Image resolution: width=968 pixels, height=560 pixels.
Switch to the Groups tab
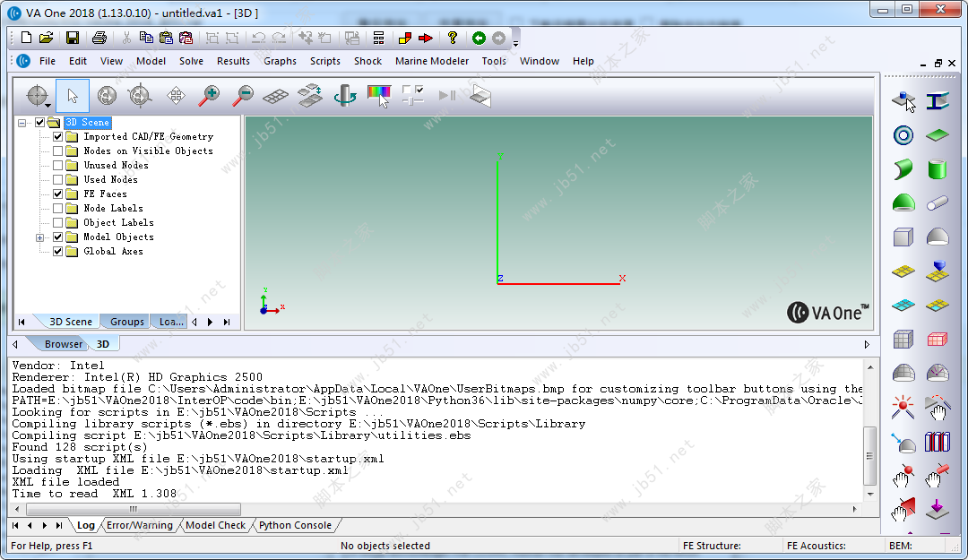(x=126, y=322)
